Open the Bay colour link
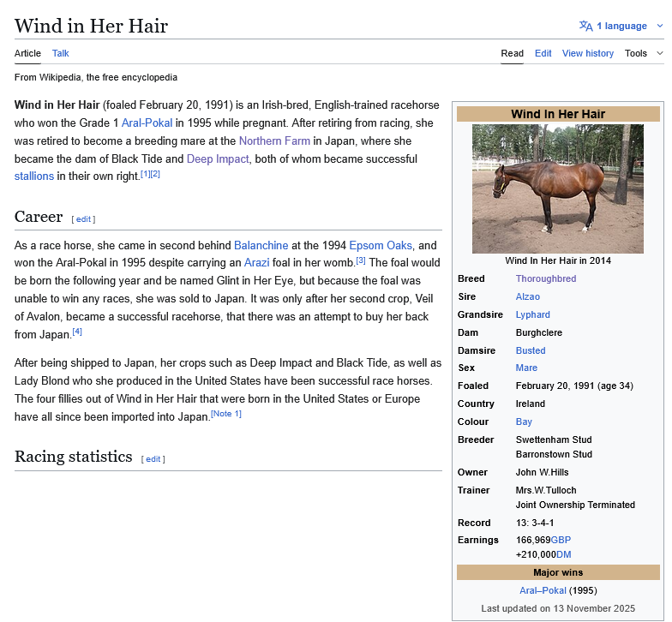The image size is (672, 622). 524,422
